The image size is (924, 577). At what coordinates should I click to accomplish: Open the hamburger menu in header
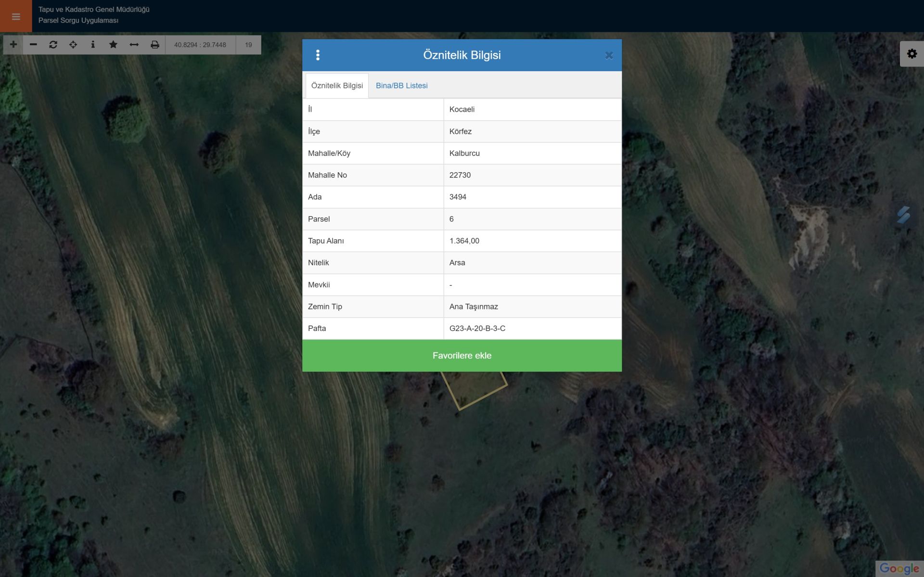(x=16, y=16)
